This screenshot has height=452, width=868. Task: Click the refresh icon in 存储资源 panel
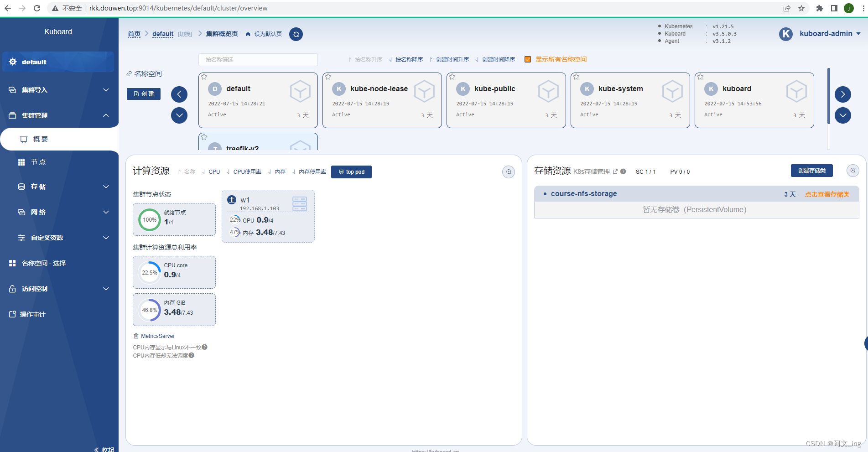pyautogui.click(x=852, y=170)
